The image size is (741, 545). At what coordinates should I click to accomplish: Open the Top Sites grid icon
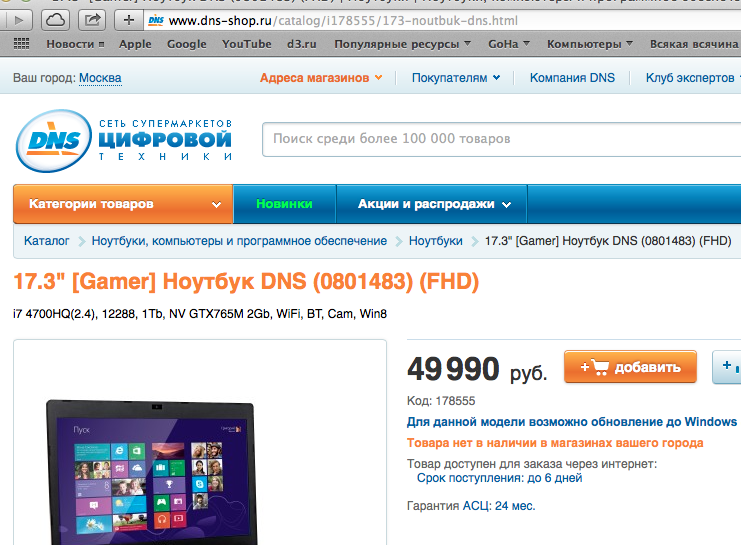(21, 44)
